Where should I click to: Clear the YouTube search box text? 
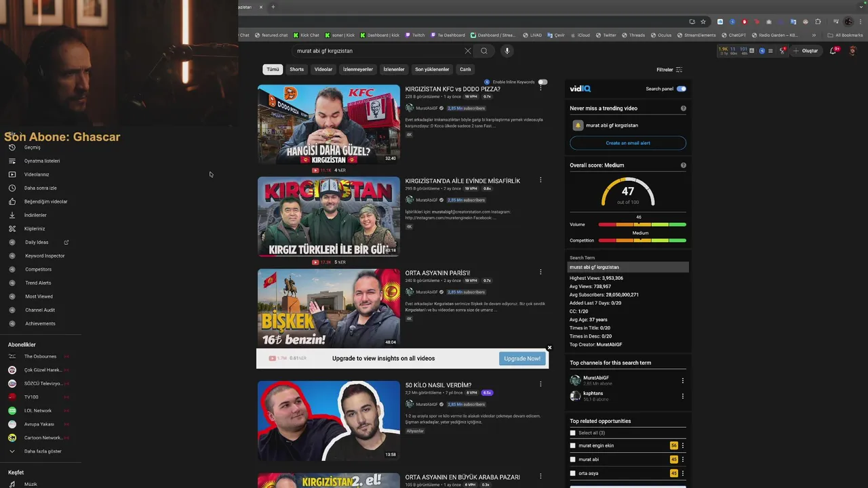467,51
